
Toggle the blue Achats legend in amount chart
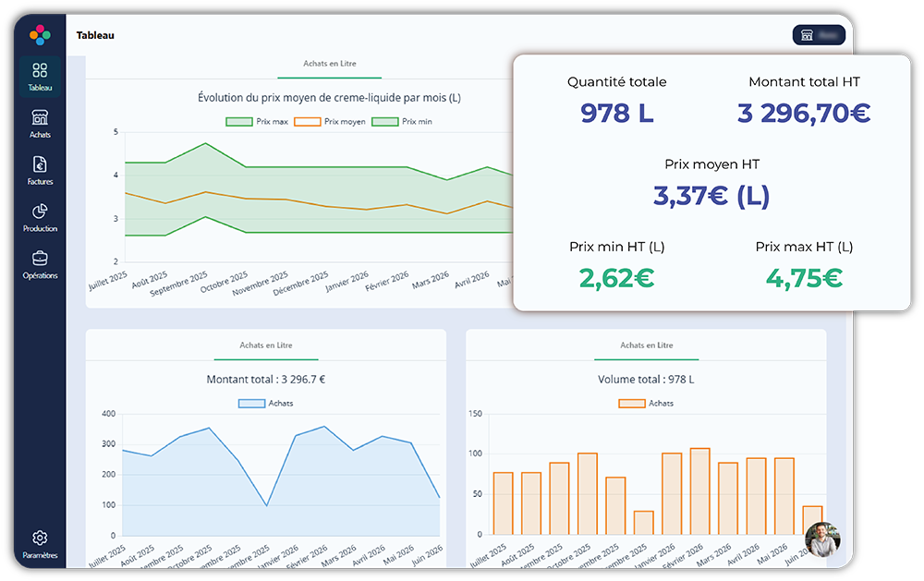265,404
